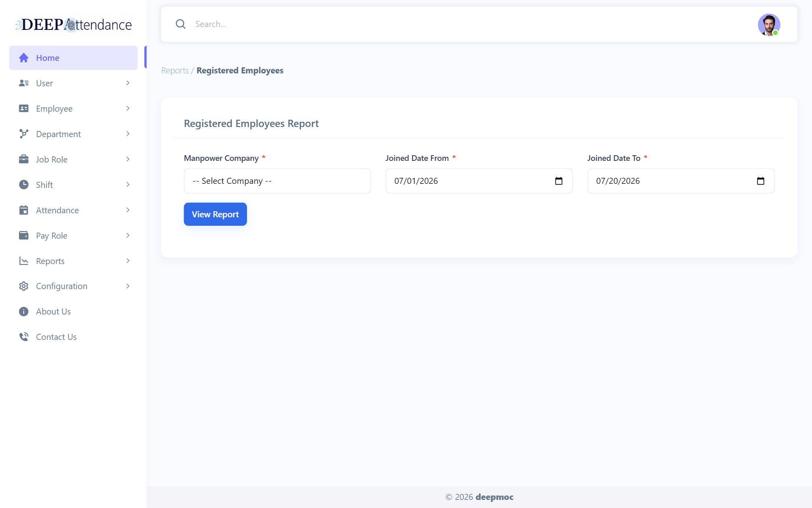
Task: Click the Reports breadcrumb link
Action: click(x=175, y=71)
